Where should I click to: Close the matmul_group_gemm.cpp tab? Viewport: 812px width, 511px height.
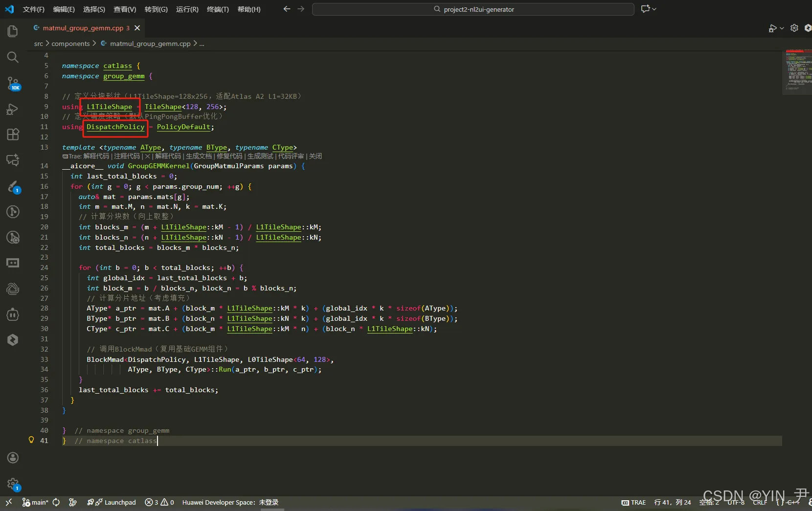(x=137, y=28)
